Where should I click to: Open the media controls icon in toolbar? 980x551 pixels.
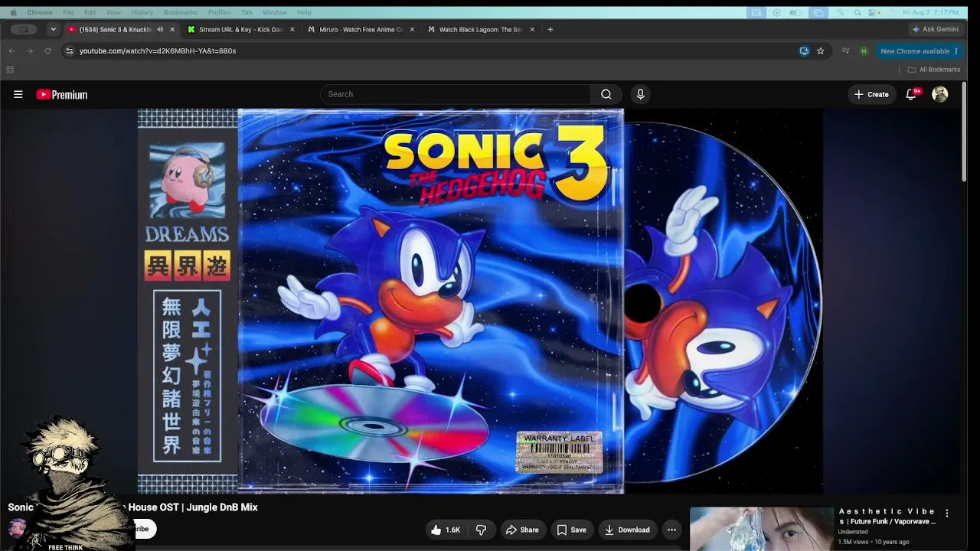pyautogui.click(x=845, y=51)
